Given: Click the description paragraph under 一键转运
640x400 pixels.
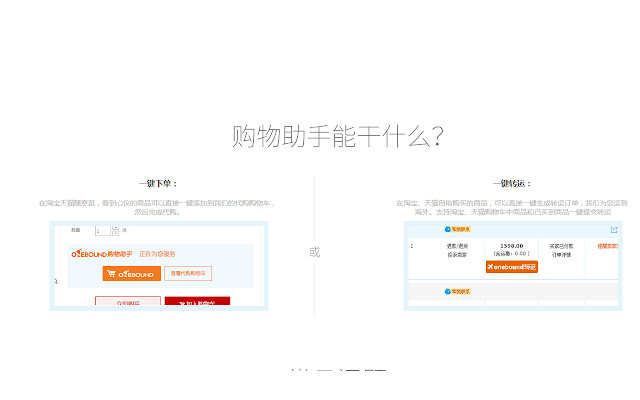Looking at the screenshot, I should point(512,207).
